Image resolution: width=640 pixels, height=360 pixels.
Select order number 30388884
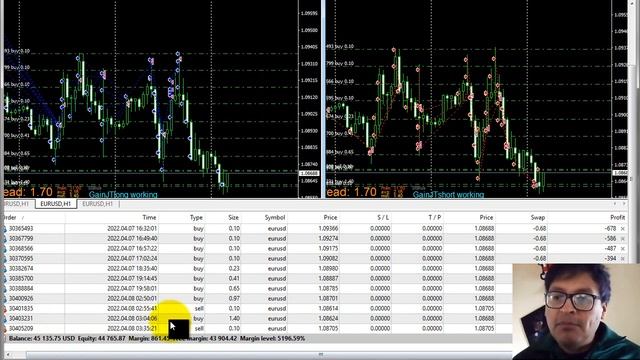(x=21, y=289)
